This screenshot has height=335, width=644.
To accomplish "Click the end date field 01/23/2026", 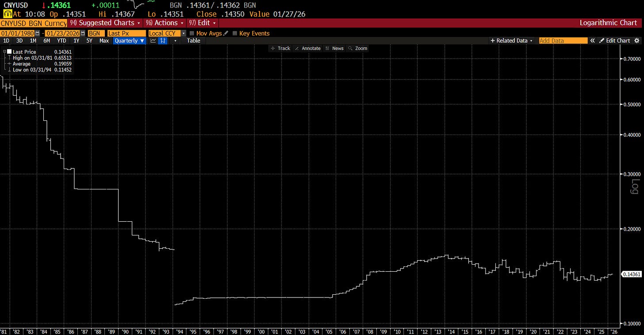I will 62,33.
